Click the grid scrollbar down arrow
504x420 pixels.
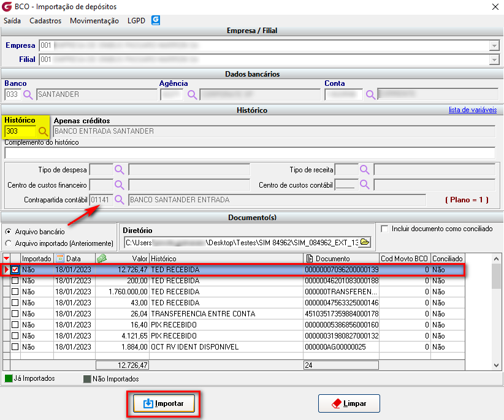(496, 365)
